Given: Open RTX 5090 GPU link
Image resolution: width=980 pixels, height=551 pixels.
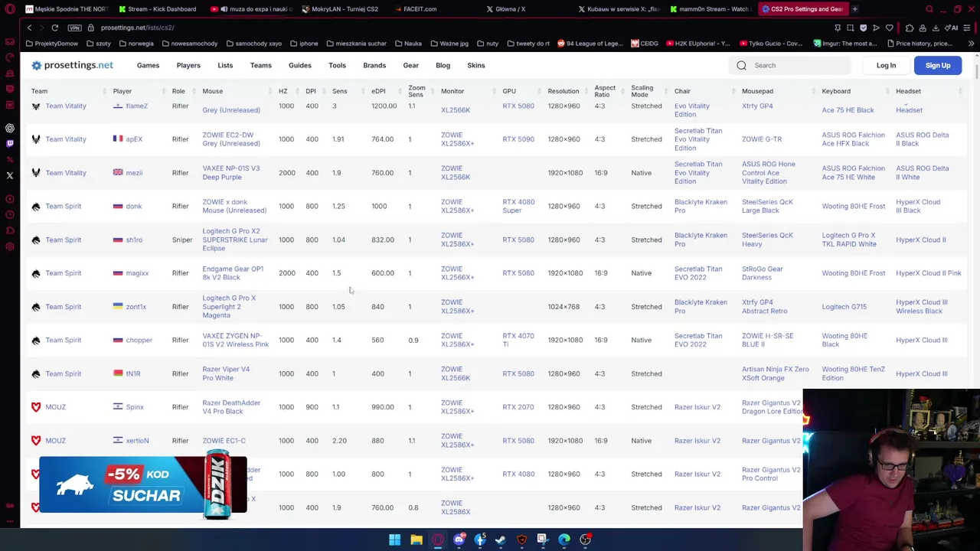Looking at the screenshot, I should pyautogui.click(x=518, y=139).
